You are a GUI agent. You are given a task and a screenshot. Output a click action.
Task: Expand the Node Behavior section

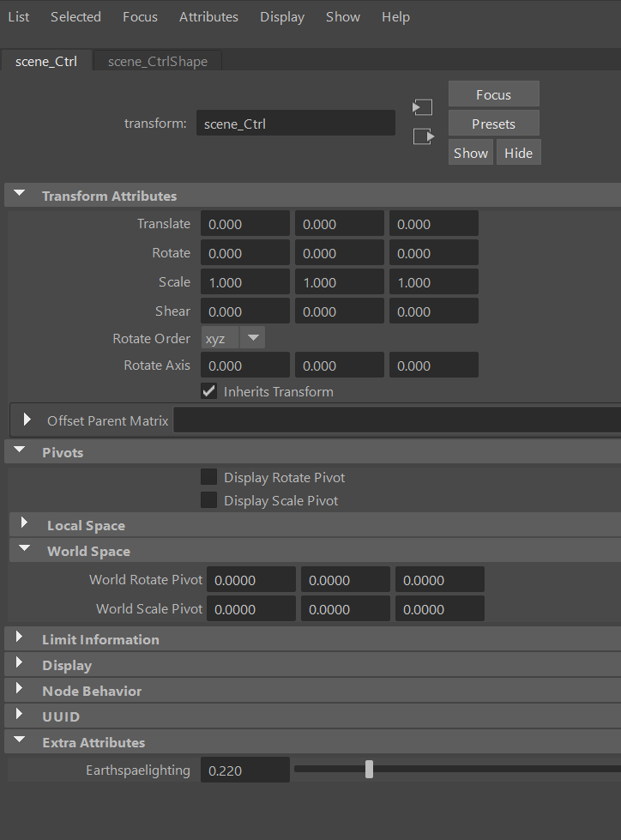click(x=20, y=691)
